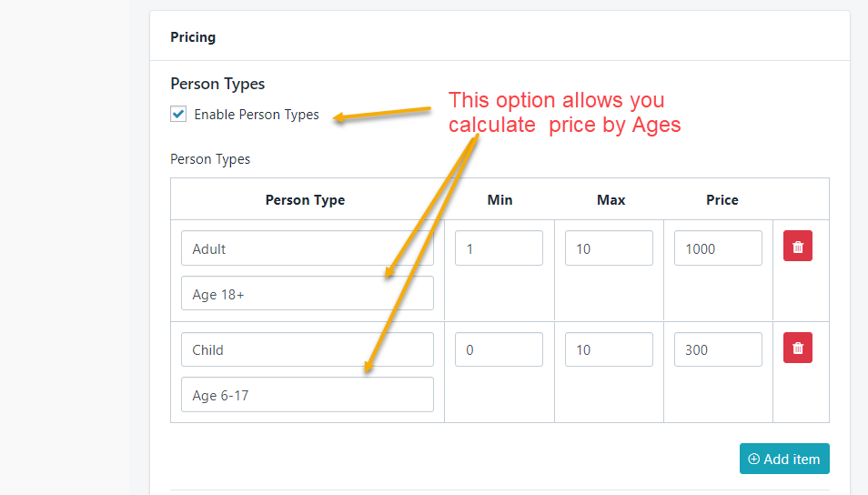The image size is (868, 495).
Task: Toggle the Enable Person Types checkbox
Action: (x=178, y=115)
